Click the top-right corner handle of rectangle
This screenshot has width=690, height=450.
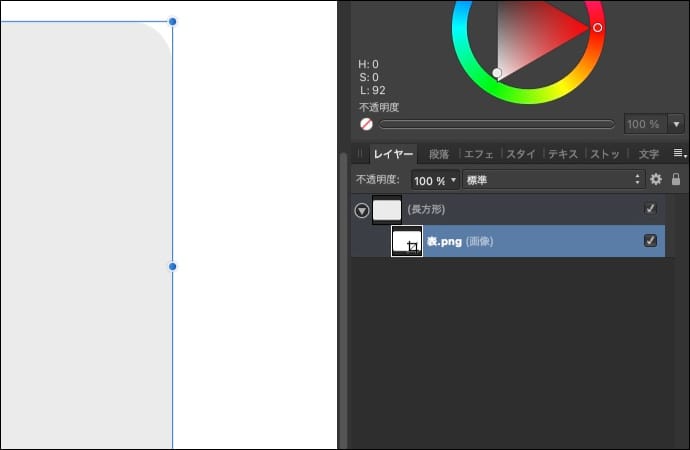point(172,21)
